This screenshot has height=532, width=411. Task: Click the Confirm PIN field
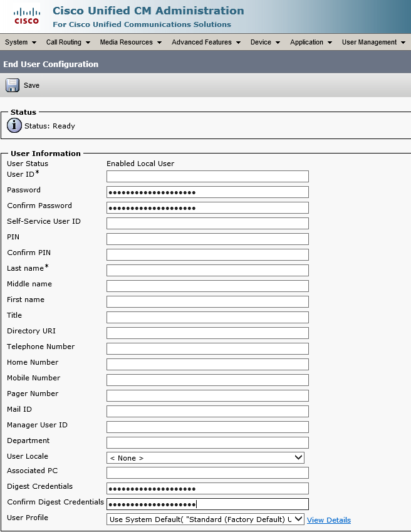207,254
